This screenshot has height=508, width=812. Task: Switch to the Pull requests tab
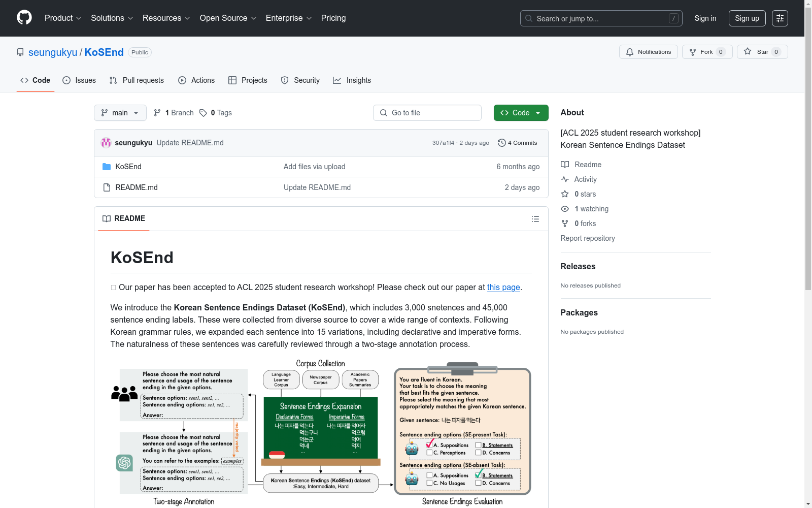(137, 80)
